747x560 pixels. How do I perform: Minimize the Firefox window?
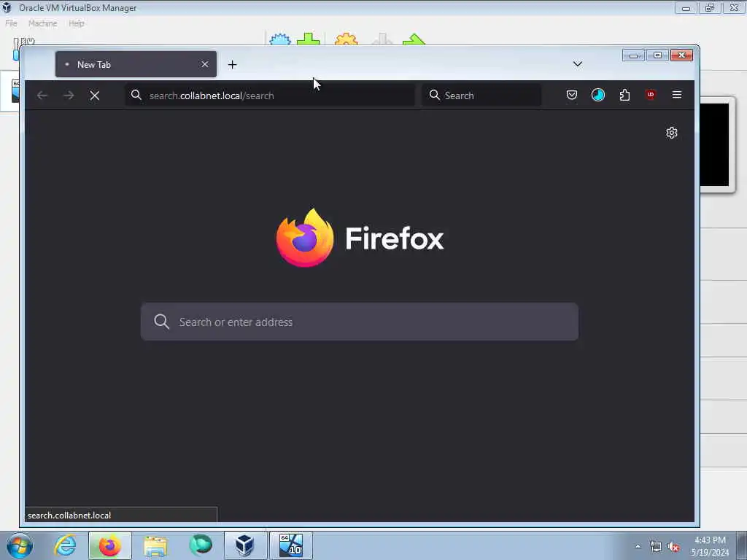click(634, 55)
